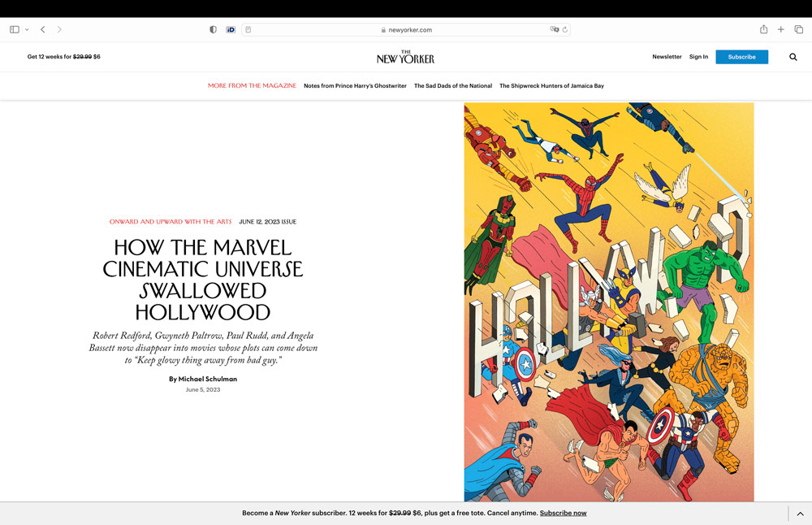Open the sidebar options dropdown arrow

[x=27, y=30]
